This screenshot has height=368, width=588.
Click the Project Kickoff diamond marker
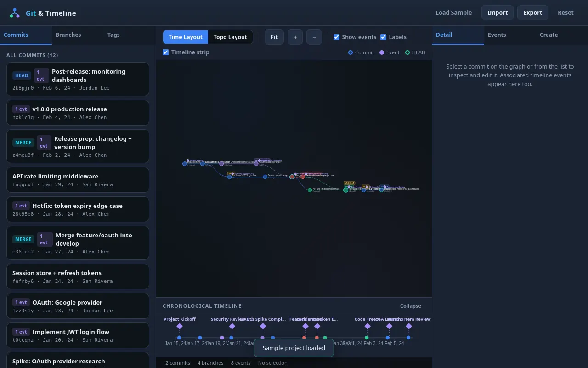coord(180,326)
